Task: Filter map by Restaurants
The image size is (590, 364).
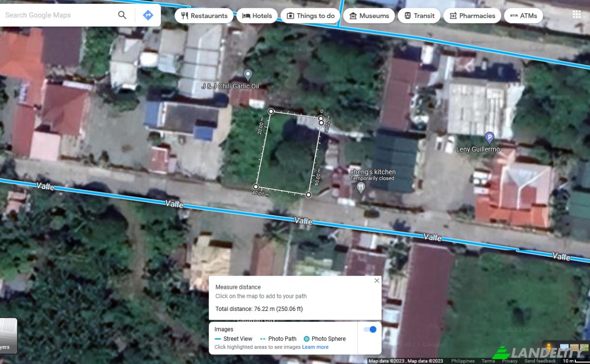Action: [x=204, y=16]
